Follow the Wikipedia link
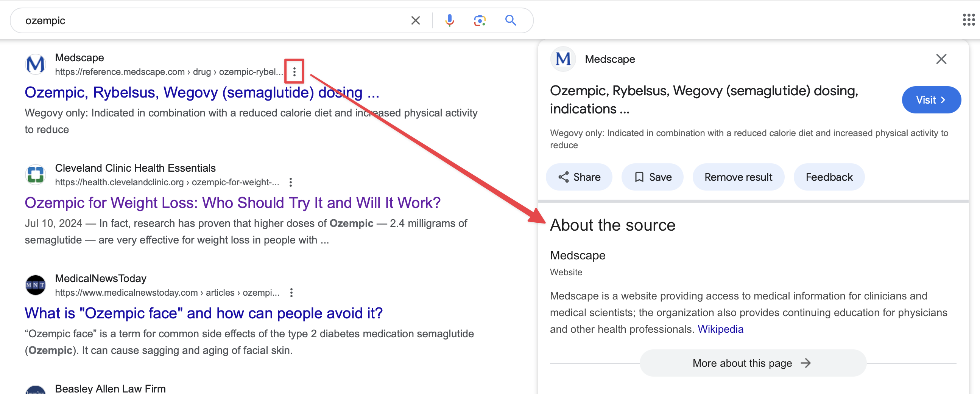This screenshot has width=980, height=394. [720, 329]
